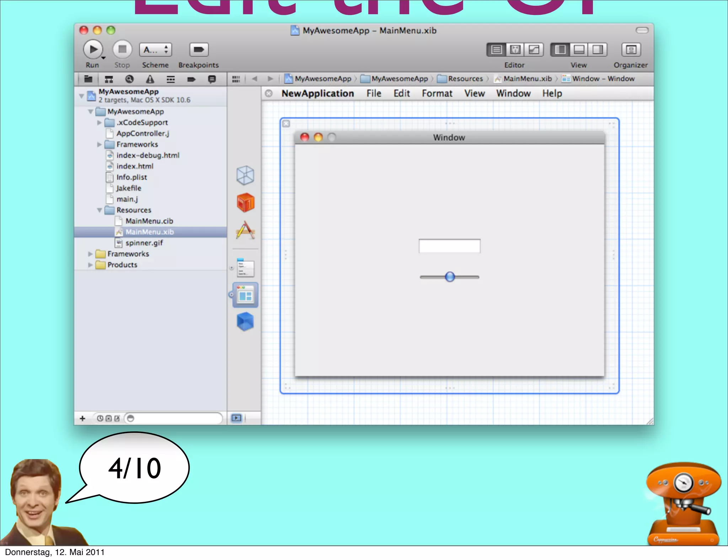Screen dimensions: 728x560
Task: Select the Symbol navigator icon
Action: [x=109, y=79]
